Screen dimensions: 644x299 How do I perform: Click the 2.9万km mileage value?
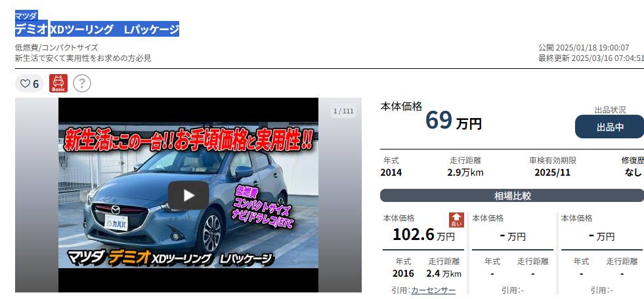point(465,172)
